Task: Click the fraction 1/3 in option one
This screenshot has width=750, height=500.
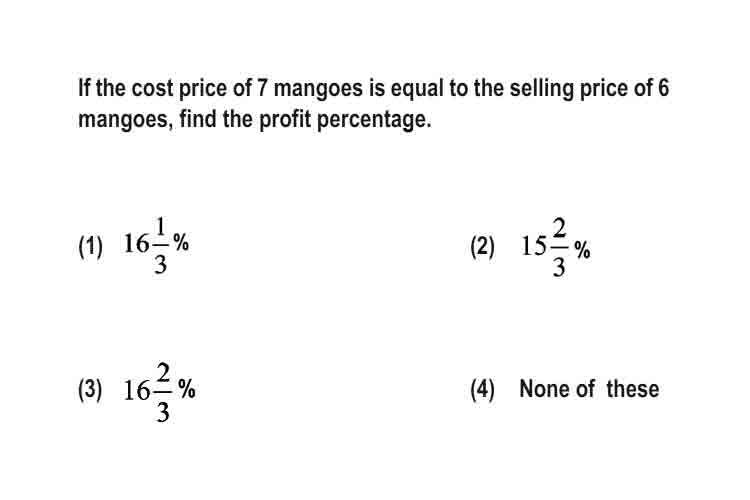Action: (x=160, y=246)
